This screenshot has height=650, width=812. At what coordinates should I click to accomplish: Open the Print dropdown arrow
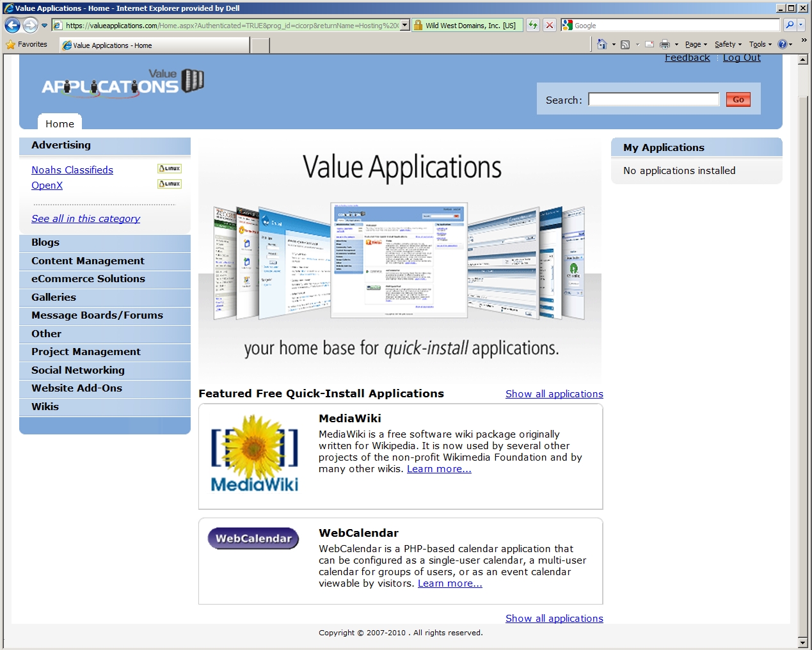coord(676,45)
